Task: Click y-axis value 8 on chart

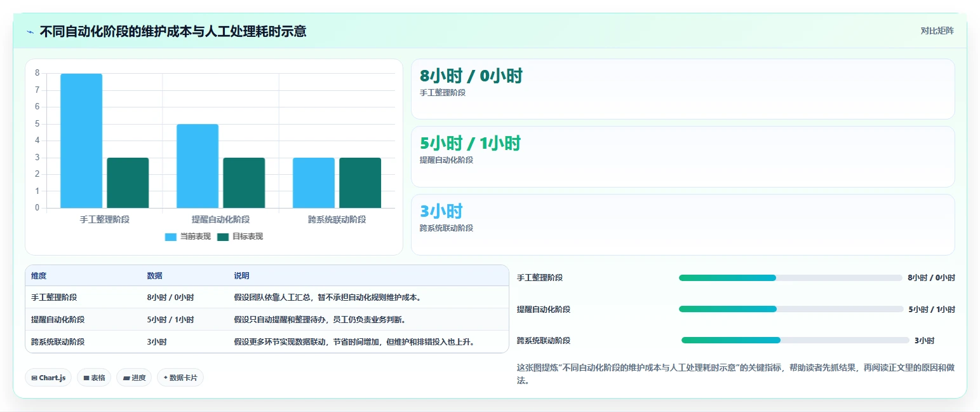Action: coord(37,73)
